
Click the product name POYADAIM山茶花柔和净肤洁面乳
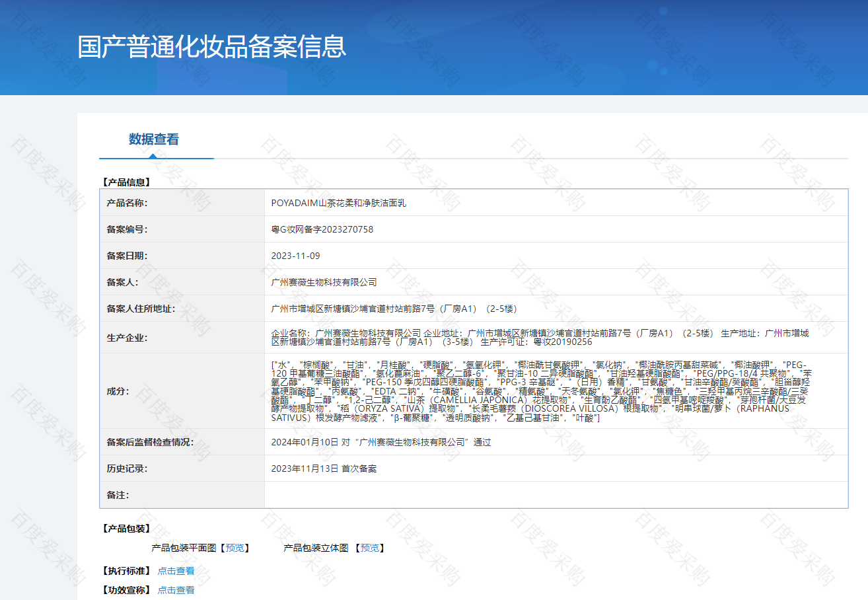pos(338,203)
